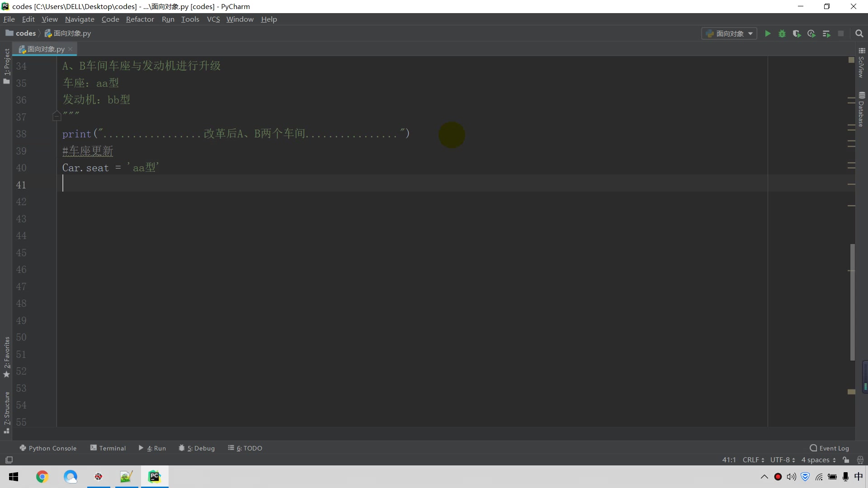This screenshot has width=868, height=488.
Task: Click the Run button to execute script
Action: [767, 33]
